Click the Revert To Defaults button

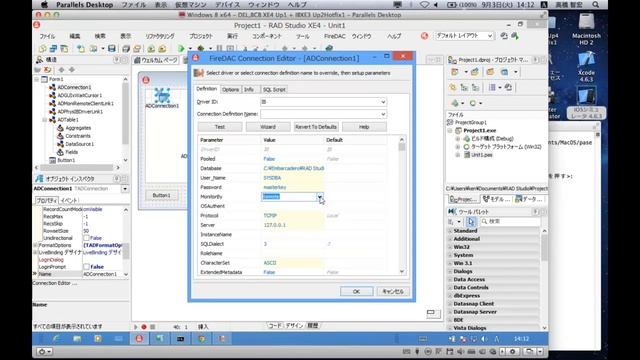(316, 127)
